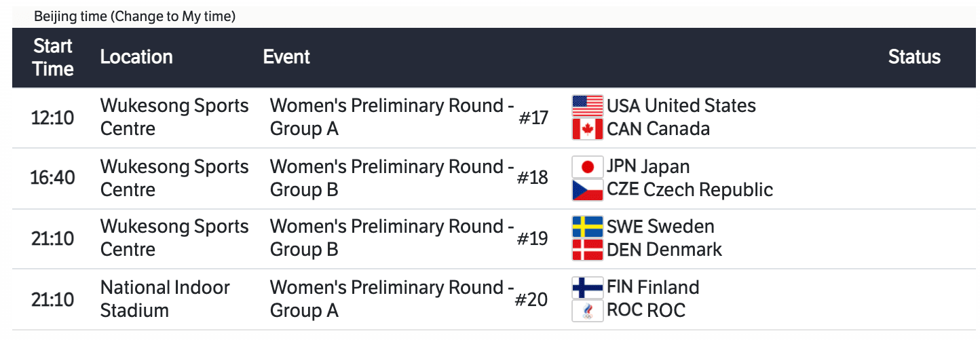Click the Start Time column header
The height and width of the screenshot is (340, 980).
tap(53, 58)
